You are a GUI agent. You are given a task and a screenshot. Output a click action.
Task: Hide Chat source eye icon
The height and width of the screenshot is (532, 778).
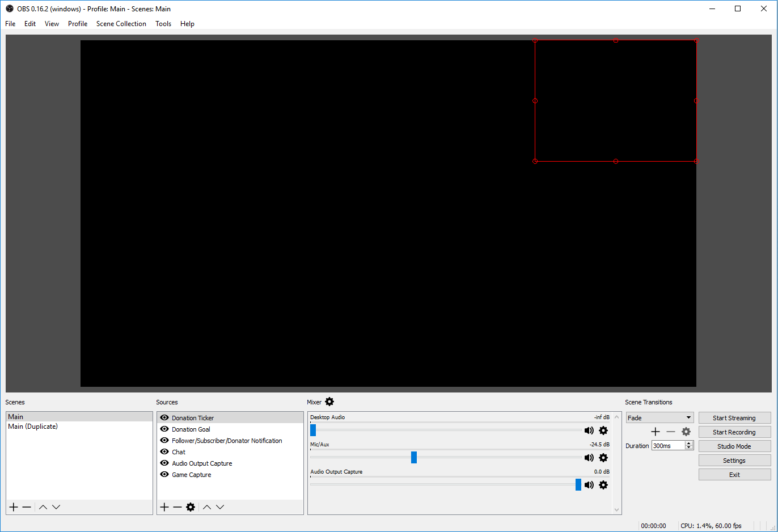(x=164, y=451)
